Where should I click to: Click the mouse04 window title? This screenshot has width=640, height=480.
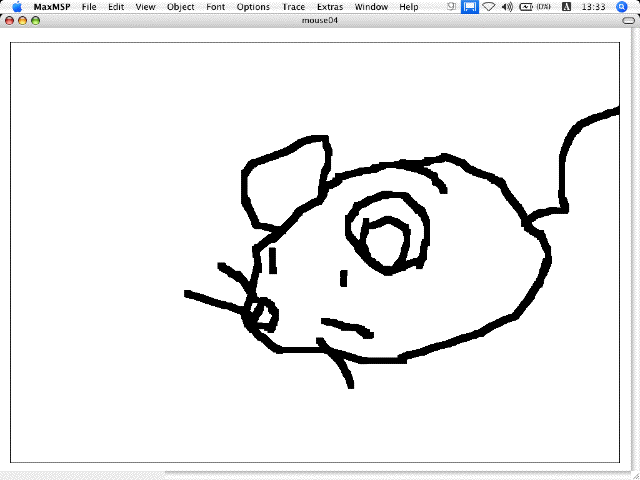[320, 20]
